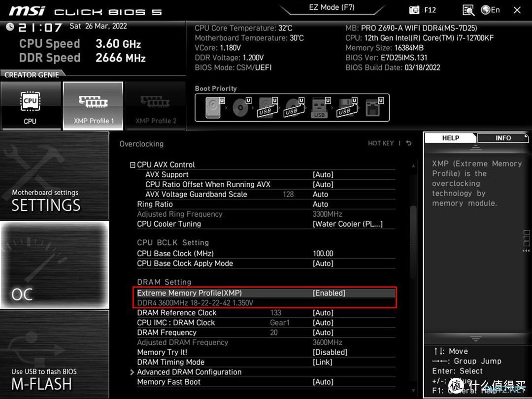Open the M-FLASH BIOS flashing section
The image size is (532, 399).
(x=54, y=354)
